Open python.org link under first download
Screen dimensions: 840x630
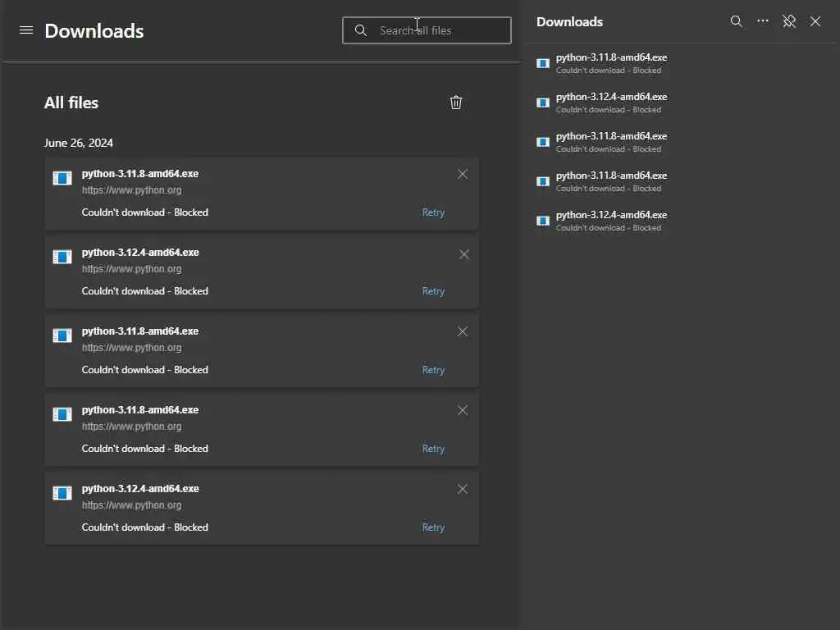pyautogui.click(x=131, y=190)
